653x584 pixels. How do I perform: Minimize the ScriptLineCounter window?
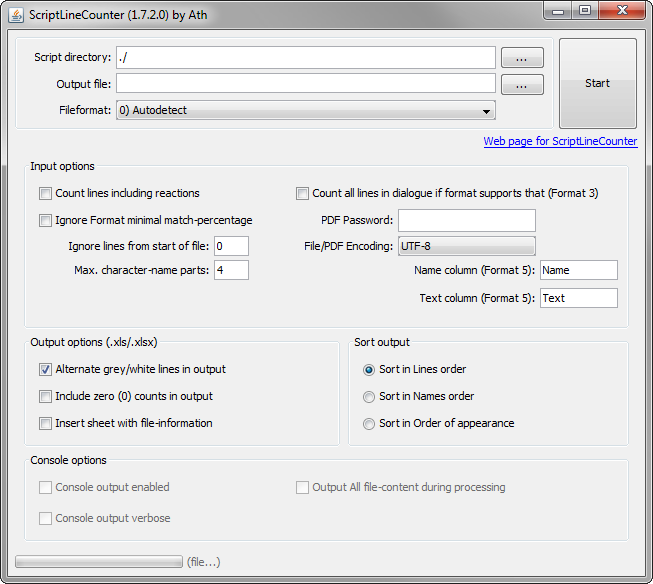click(558, 11)
